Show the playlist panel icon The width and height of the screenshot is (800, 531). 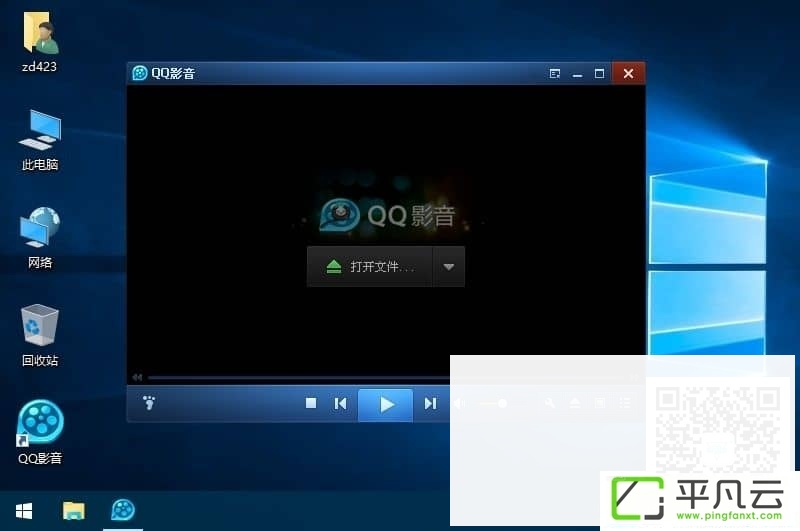(625, 403)
